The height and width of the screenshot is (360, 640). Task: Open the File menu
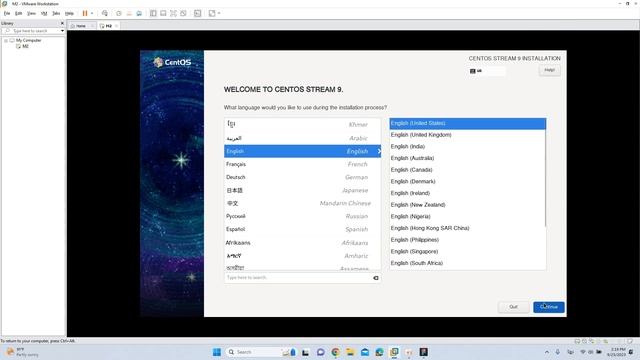tap(7, 13)
